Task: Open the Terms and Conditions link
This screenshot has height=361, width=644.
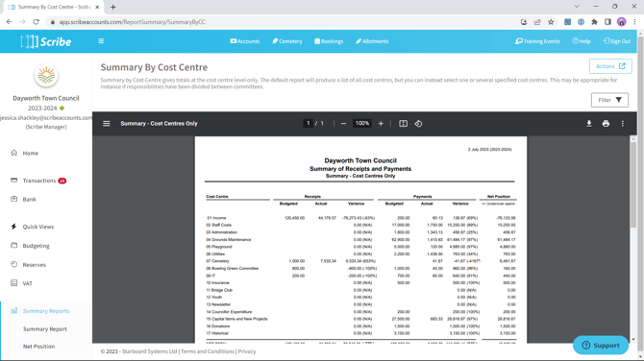Action: (x=208, y=351)
